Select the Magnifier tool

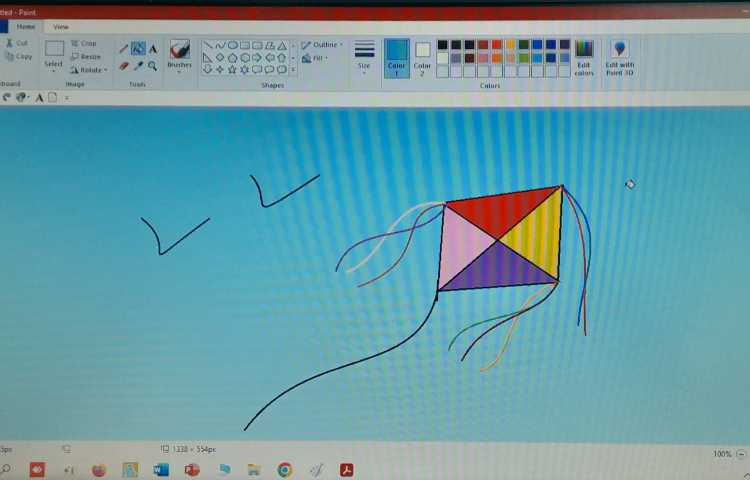click(x=153, y=66)
